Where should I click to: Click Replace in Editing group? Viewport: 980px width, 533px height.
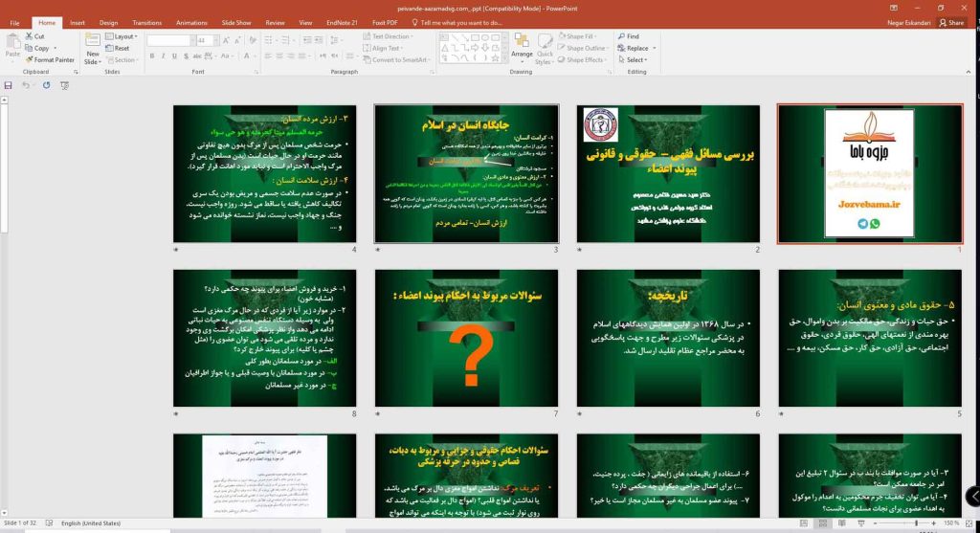pyautogui.click(x=636, y=48)
